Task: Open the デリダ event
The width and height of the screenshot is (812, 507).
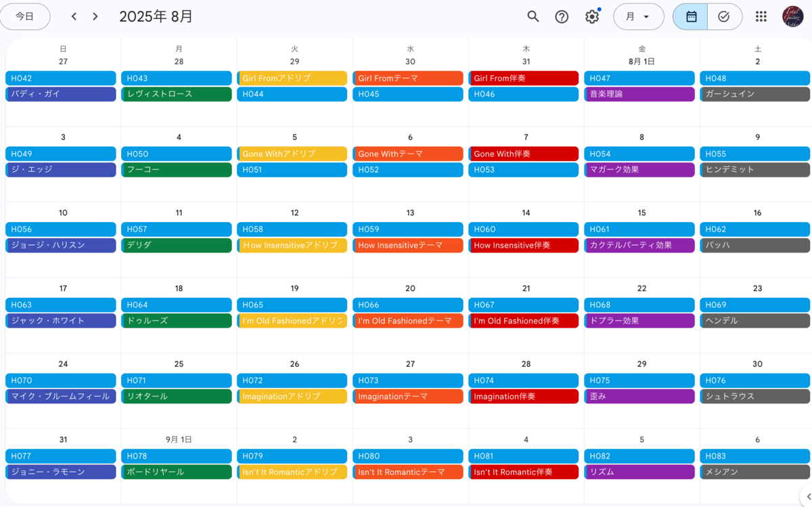Action: coord(177,245)
